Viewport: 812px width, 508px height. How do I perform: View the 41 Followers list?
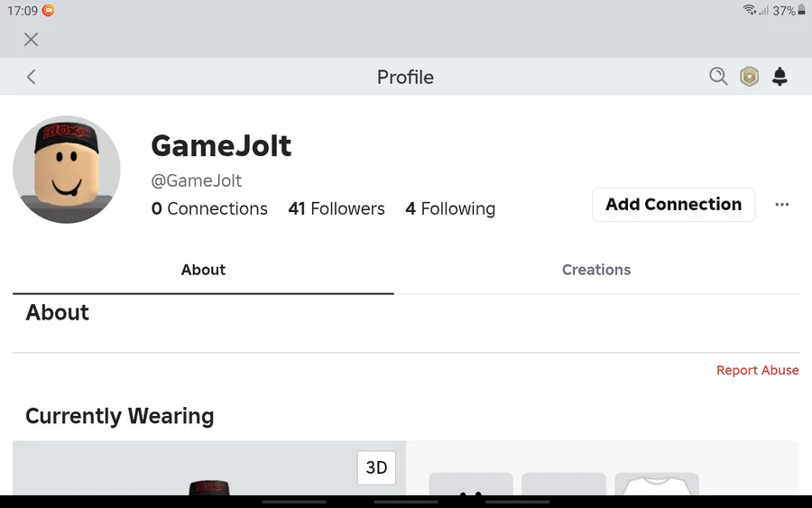pos(337,208)
